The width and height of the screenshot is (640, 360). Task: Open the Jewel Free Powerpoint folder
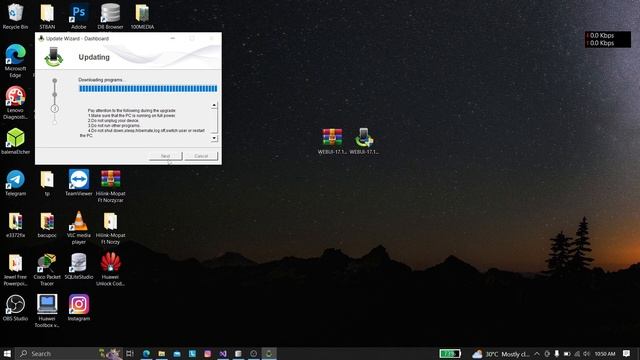pyautogui.click(x=15, y=269)
